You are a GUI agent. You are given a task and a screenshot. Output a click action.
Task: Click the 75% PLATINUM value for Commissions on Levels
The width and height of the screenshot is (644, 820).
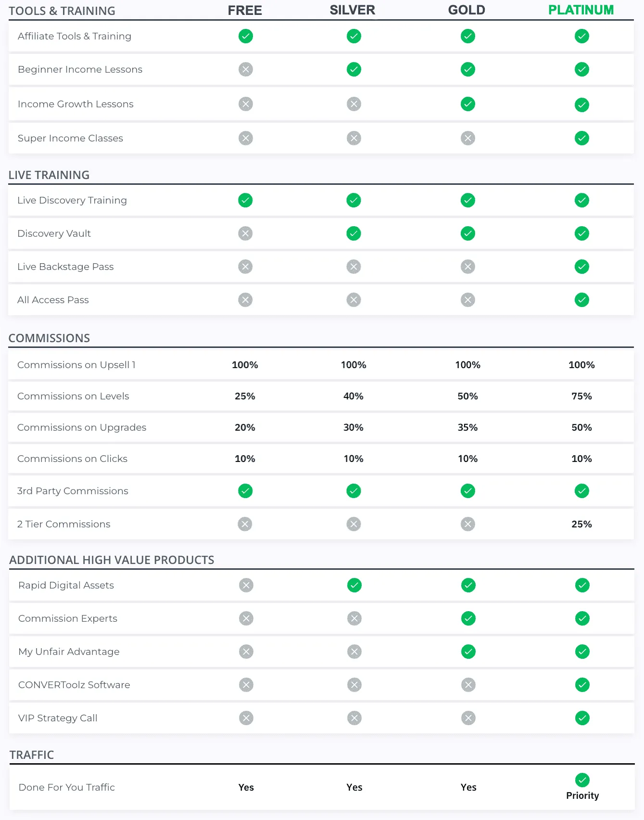[581, 396]
